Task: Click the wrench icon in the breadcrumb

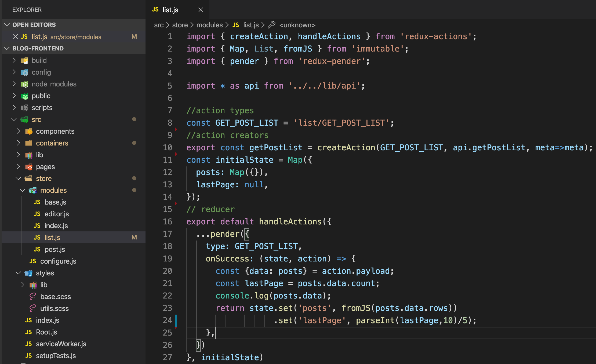Action: 272,25
